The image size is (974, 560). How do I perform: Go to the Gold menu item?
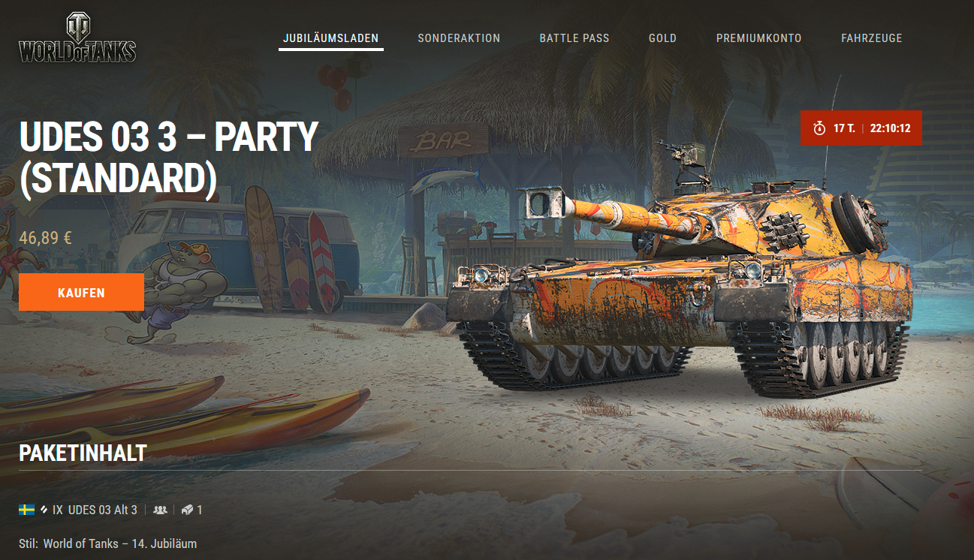pyautogui.click(x=662, y=38)
